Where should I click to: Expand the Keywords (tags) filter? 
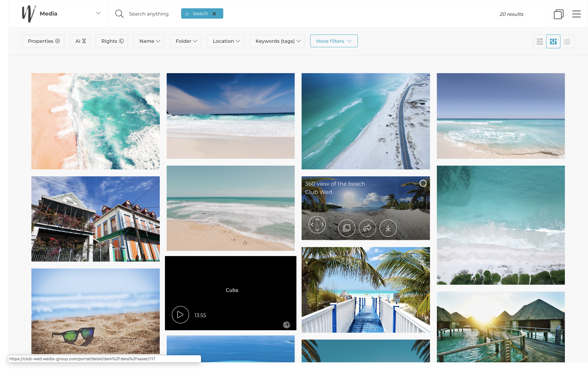click(277, 41)
